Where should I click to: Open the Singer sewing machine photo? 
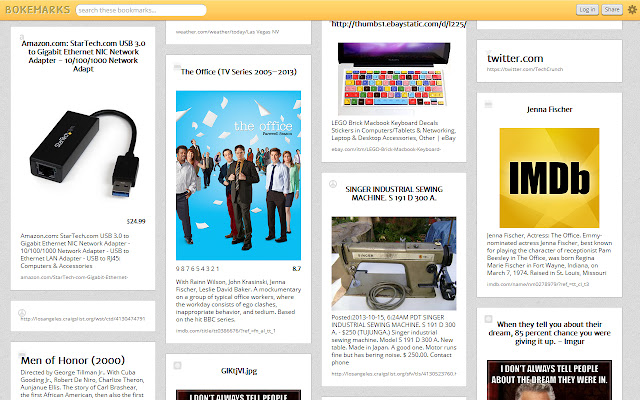(394, 264)
